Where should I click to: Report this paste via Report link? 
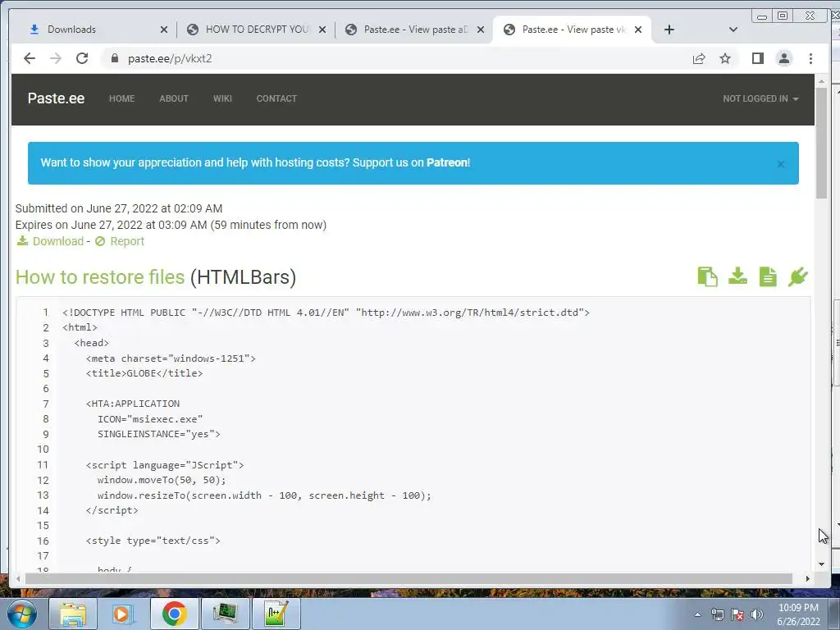(x=127, y=241)
